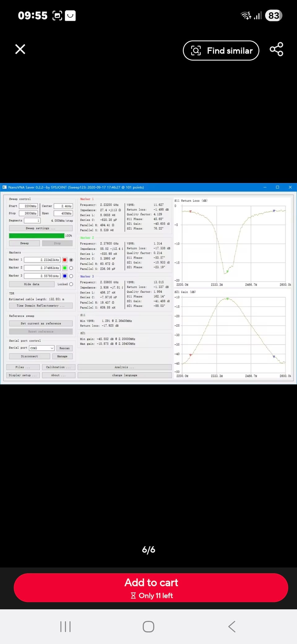Click the Marker 3 frequency field
297x644 pixels.
coord(42,276)
